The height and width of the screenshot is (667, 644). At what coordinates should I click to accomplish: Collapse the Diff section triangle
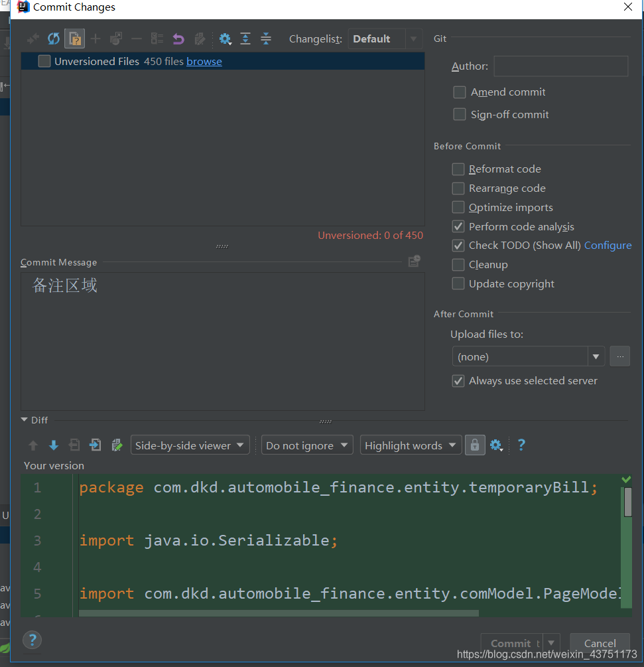pos(25,420)
